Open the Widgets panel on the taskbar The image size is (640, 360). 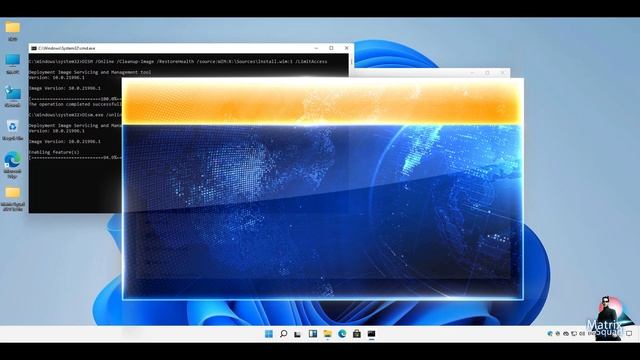click(313, 334)
